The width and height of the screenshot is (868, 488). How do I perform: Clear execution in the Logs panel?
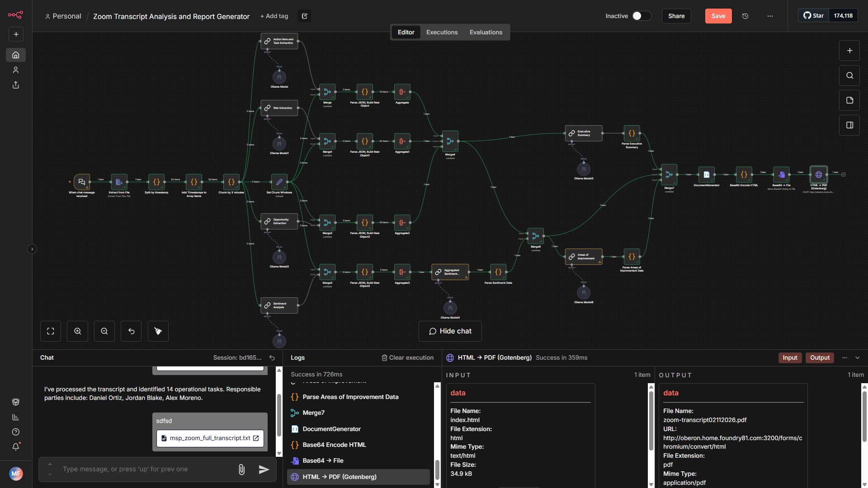click(x=407, y=357)
